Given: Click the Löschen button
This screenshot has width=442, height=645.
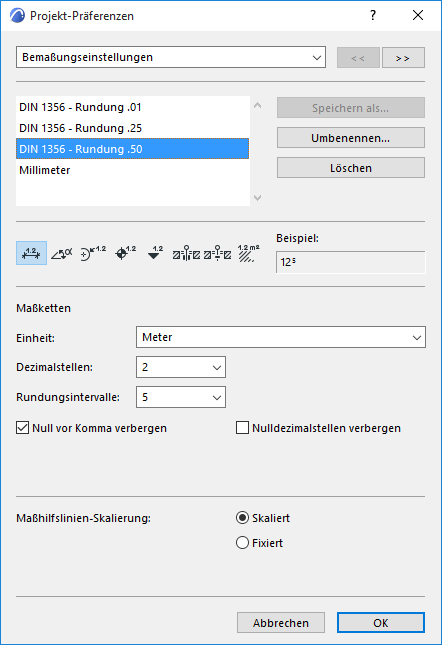Looking at the screenshot, I should [x=351, y=168].
